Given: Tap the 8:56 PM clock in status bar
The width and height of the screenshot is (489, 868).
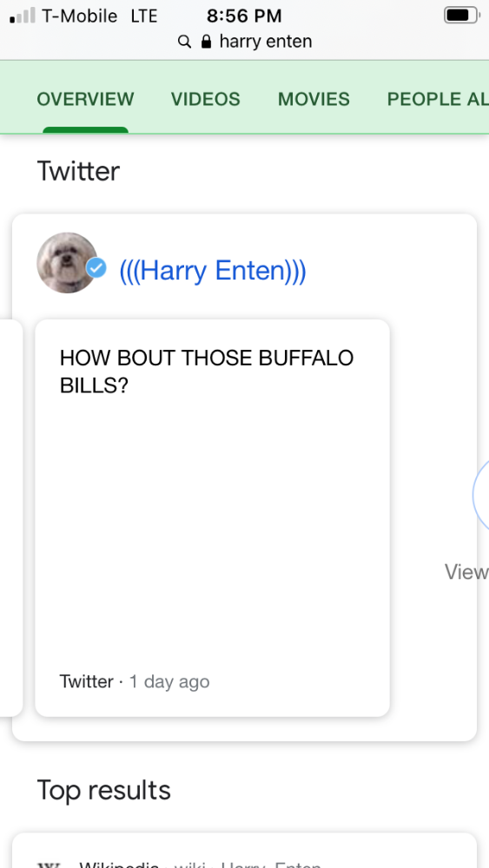Looking at the screenshot, I should click(244, 16).
